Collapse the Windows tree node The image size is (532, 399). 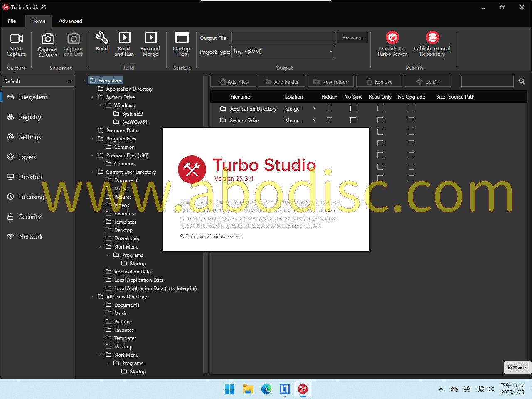[x=100, y=106]
